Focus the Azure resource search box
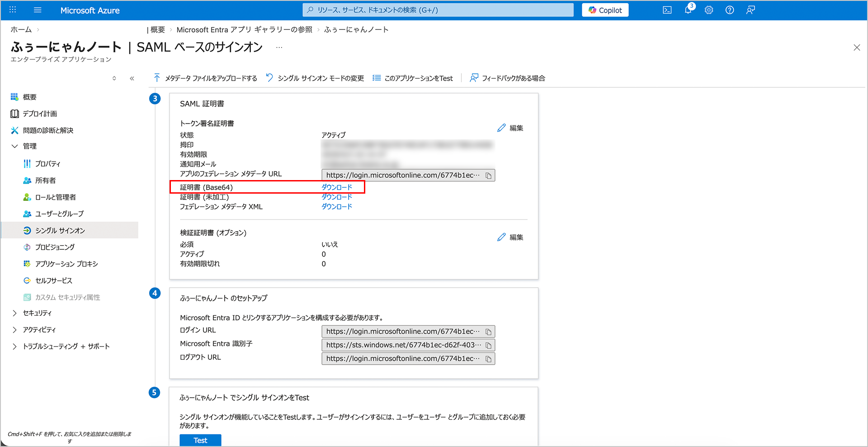Viewport: 868px width, 447px height. coord(438,10)
